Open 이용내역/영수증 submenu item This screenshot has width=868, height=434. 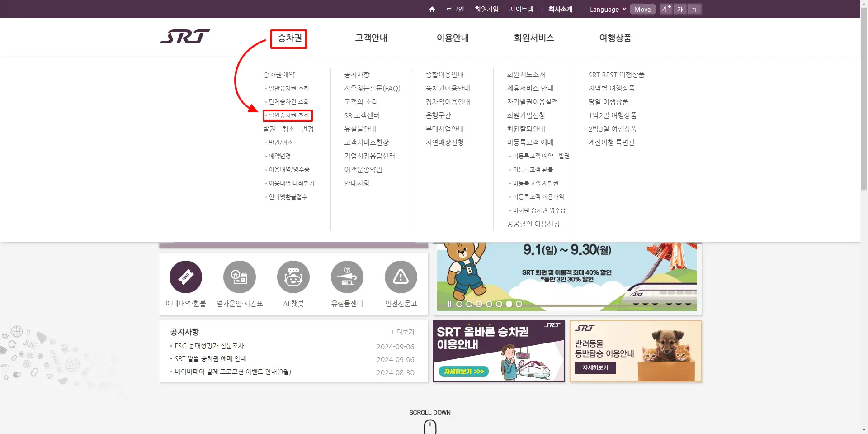pyautogui.click(x=289, y=170)
